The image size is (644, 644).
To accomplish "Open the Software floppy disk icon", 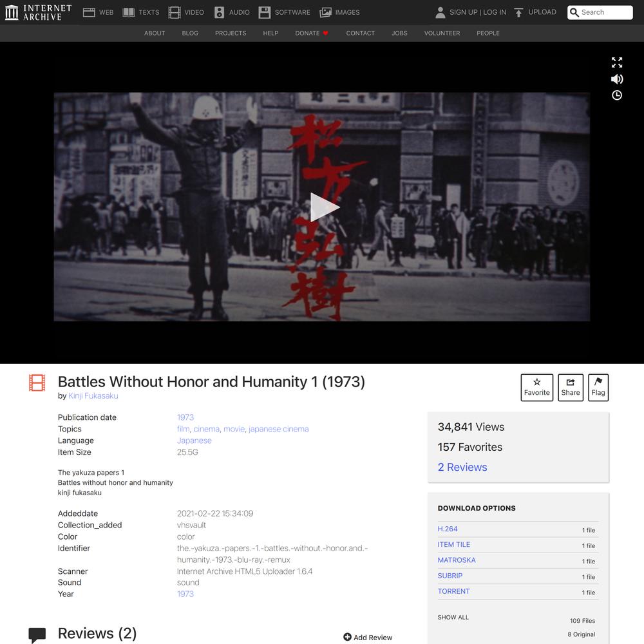I will (265, 12).
